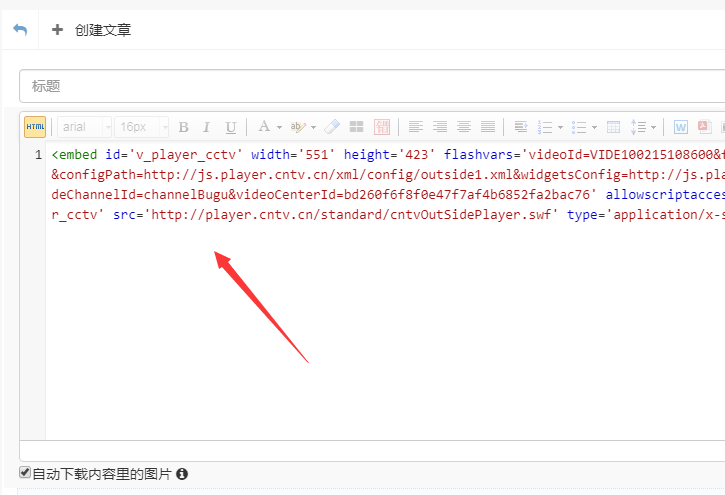725x495 pixels.
Task: Toggle bold formatting
Action: 183,127
